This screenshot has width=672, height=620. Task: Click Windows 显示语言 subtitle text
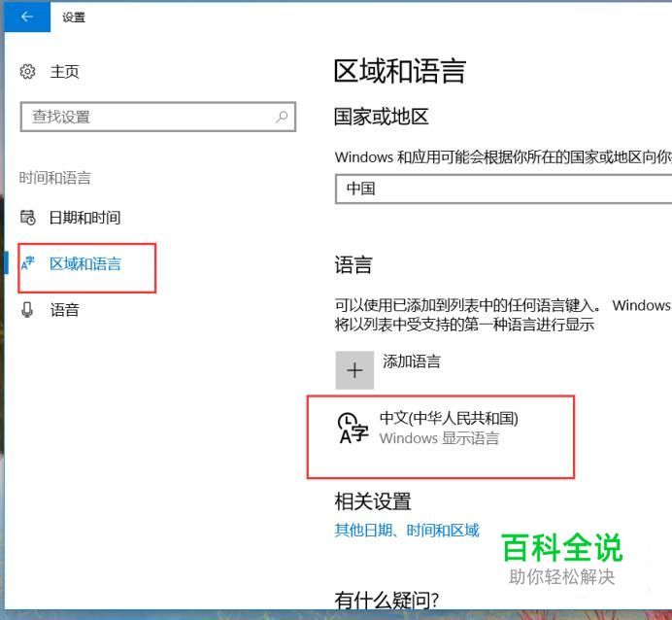[439, 438]
